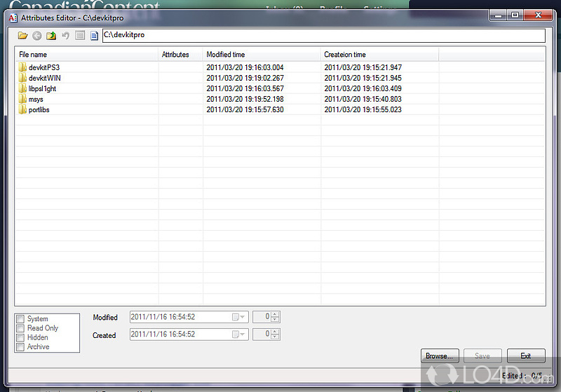Click the Created milliseconds number field
Screen dimensions: 561x392
coord(262,334)
